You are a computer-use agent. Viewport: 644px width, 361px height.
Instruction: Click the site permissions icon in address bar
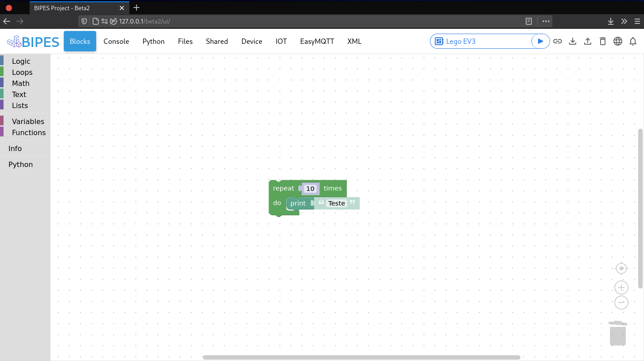click(x=105, y=21)
